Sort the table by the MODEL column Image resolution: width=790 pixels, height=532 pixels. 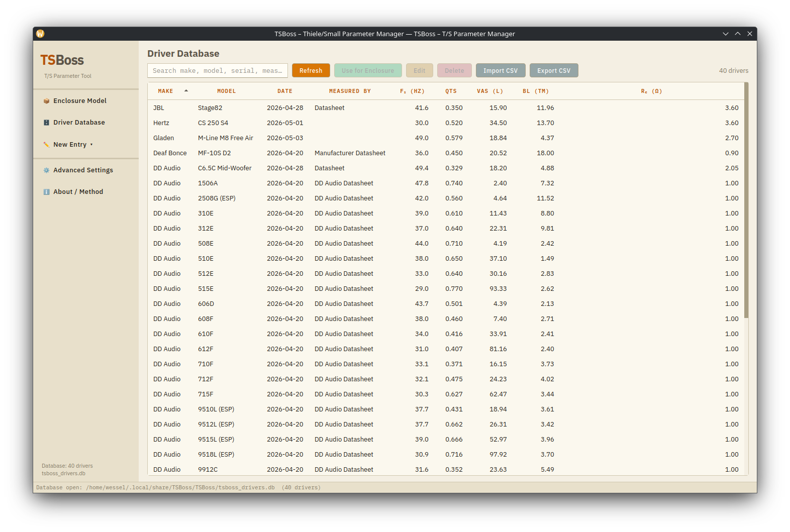226,91
